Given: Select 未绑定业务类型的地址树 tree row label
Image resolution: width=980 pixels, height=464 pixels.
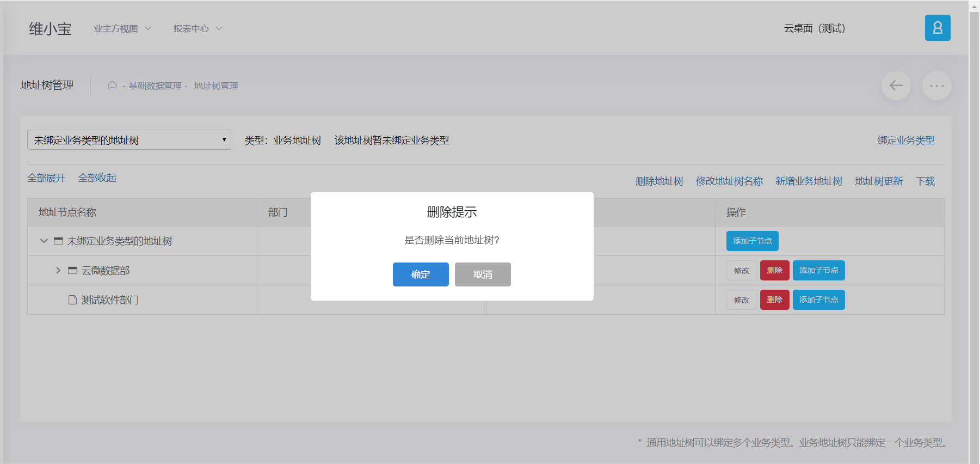Looking at the screenshot, I should pyautogui.click(x=120, y=241).
